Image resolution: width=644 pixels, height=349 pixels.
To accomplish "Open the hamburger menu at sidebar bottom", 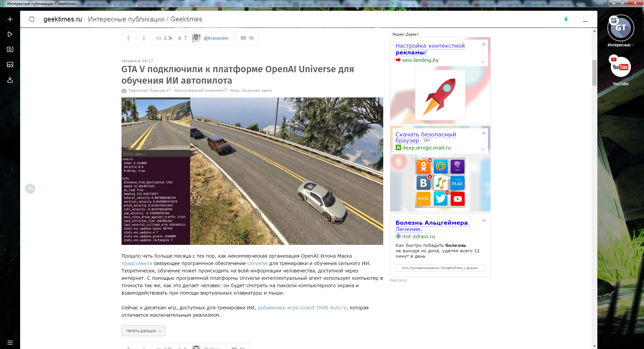I will tap(10, 343).
